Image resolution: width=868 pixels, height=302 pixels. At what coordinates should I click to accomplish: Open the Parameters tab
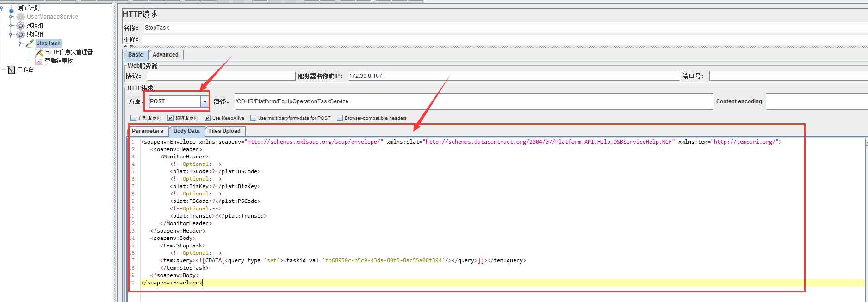(x=148, y=131)
